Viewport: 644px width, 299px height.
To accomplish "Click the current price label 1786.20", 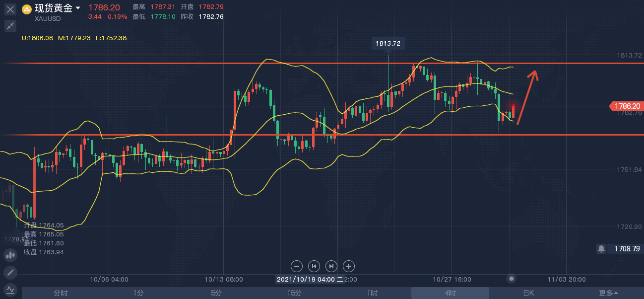I will (626, 106).
